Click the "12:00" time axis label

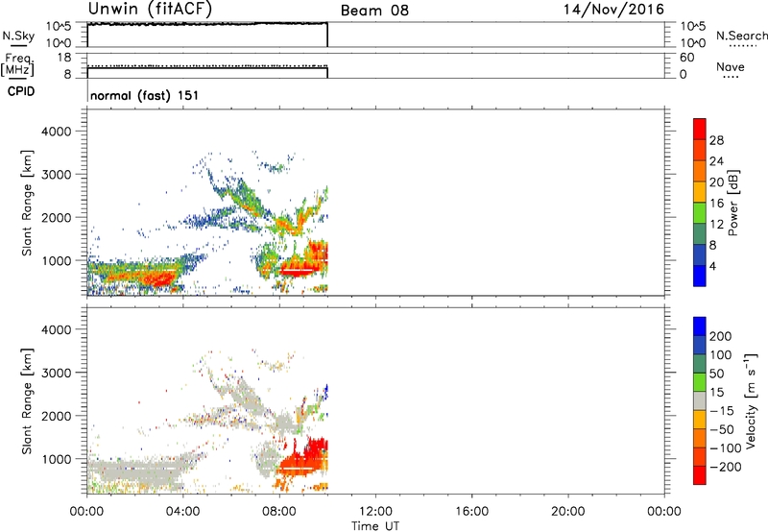coord(375,512)
